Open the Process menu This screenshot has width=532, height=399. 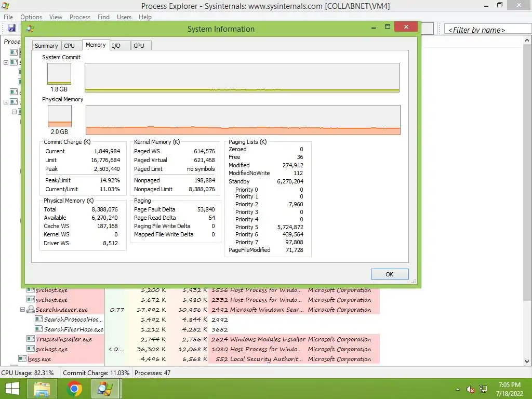(x=79, y=17)
